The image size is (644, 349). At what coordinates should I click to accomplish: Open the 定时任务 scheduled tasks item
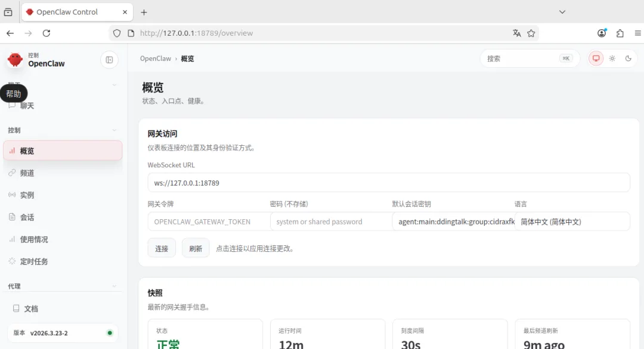coord(63,261)
